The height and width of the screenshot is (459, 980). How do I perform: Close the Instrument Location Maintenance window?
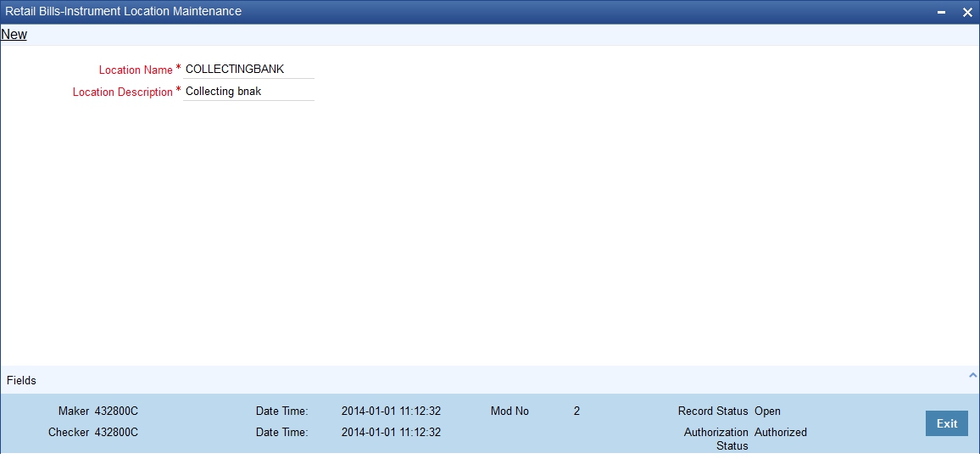(x=967, y=12)
